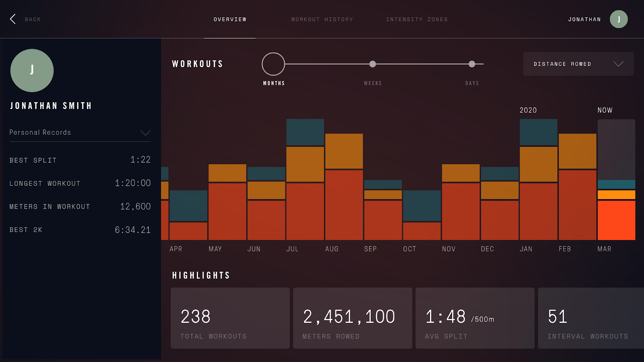Click the back arrow icon
Screen dimensions: 644x362
point(13,19)
